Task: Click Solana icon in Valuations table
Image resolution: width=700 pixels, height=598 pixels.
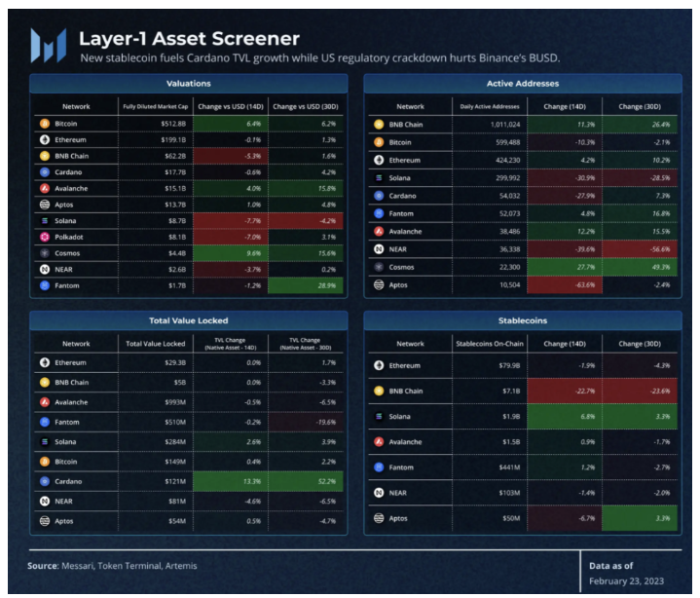Action: pyautogui.click(x=45, y=221)
